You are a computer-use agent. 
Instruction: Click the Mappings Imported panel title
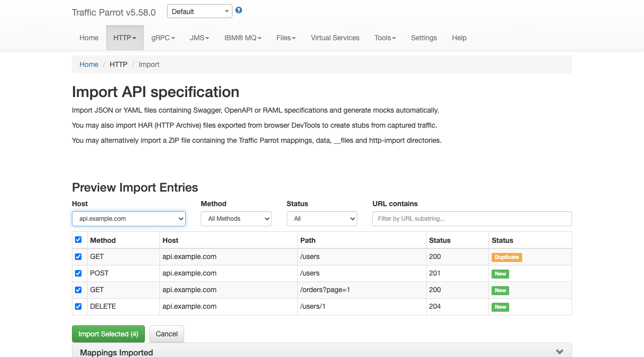pos(116,352)
